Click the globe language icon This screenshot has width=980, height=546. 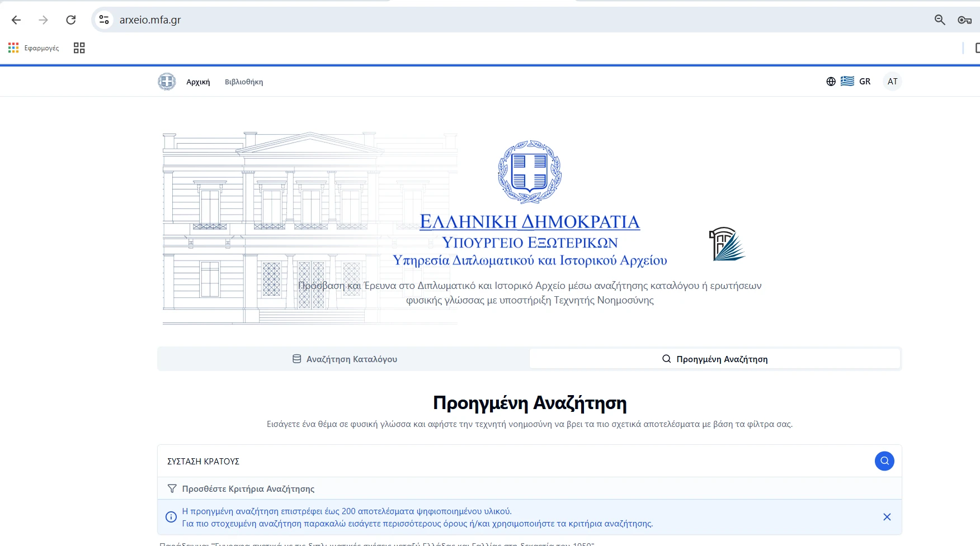pos(831,82)
